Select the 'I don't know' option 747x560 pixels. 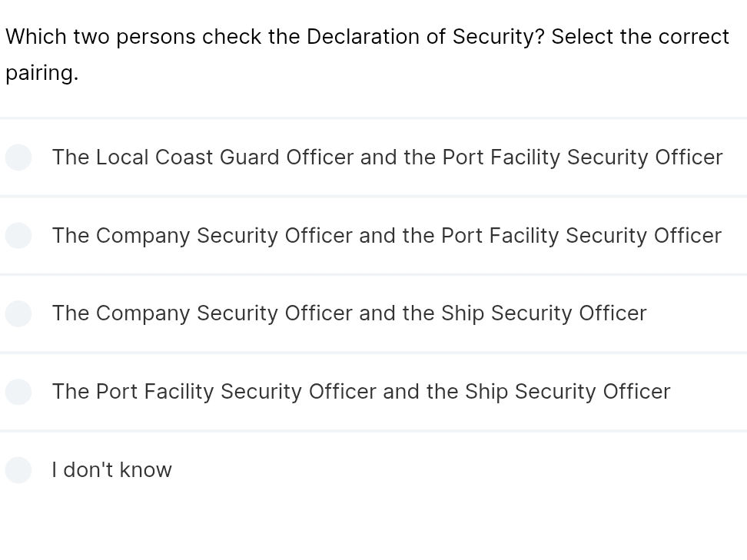tap(111, 469)
